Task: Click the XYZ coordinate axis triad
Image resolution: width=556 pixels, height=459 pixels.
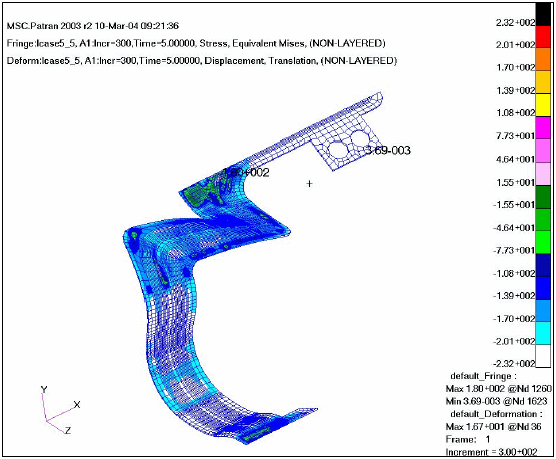Action: (x=59, y=410)
